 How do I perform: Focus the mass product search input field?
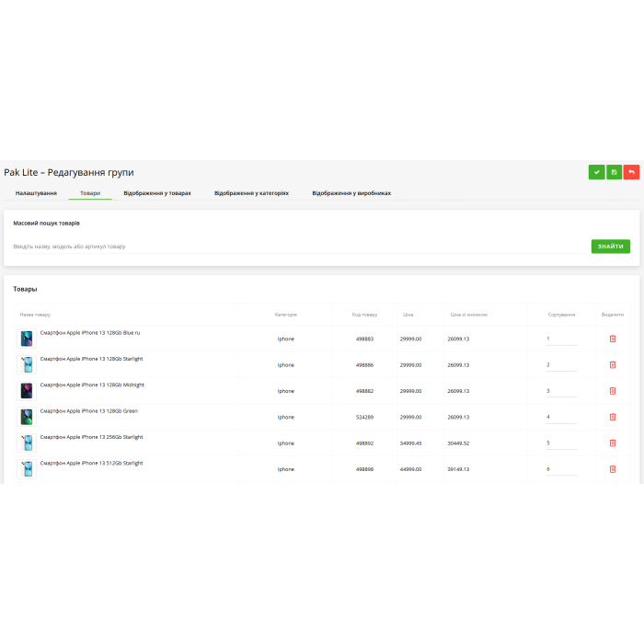300,247
